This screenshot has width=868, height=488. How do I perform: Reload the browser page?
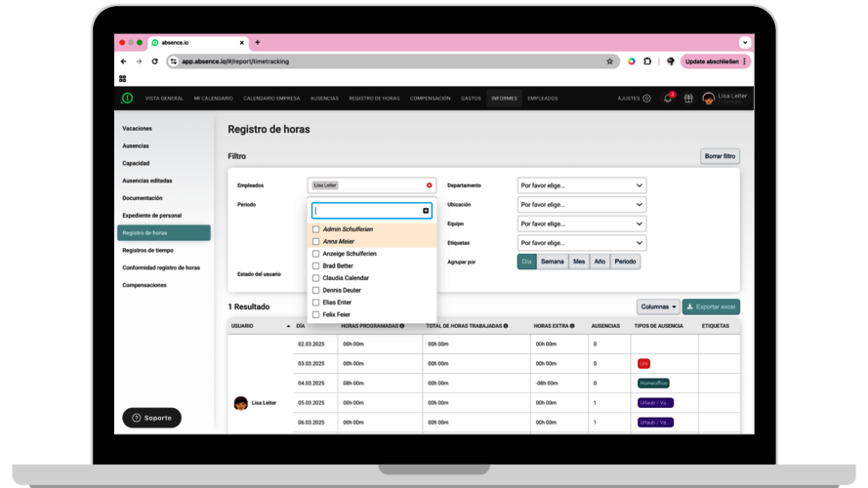[155, 61]
